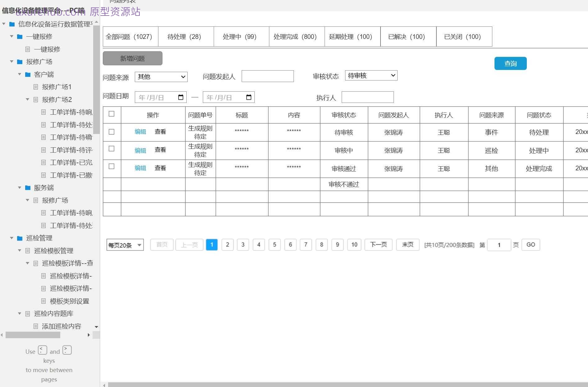
Task: Click page icon beside 巡检内容题库
Action: [x=28, y=314]
